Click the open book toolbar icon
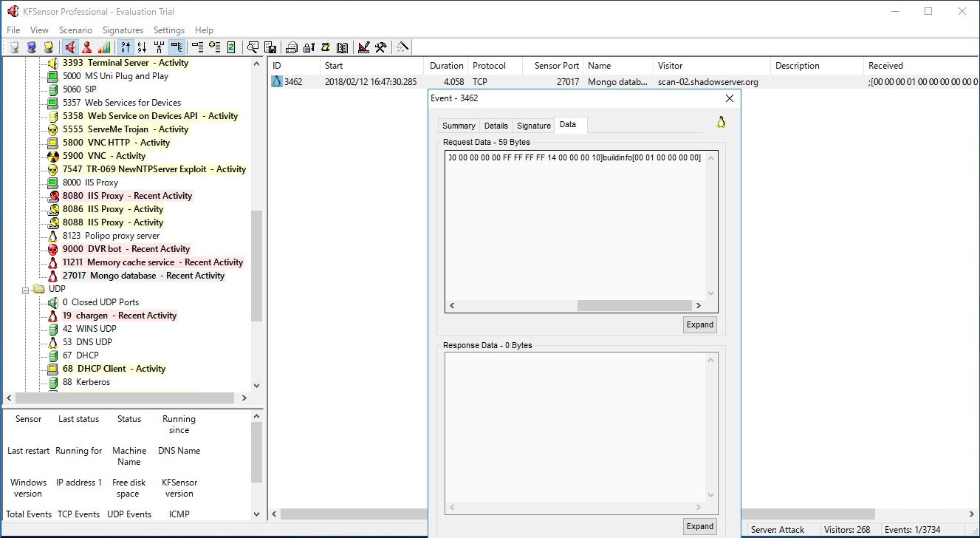Viewport: 980px width, 538px height. click(x=342, y=47)
